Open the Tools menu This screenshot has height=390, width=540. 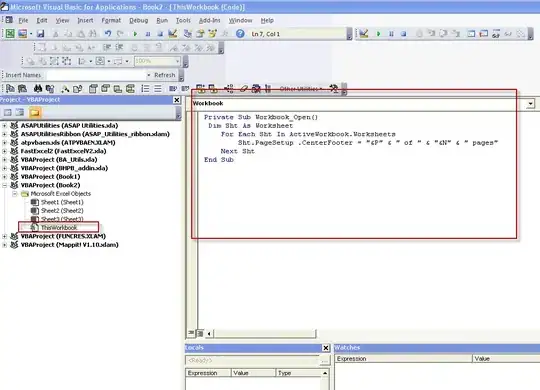[x=183, y=20]
